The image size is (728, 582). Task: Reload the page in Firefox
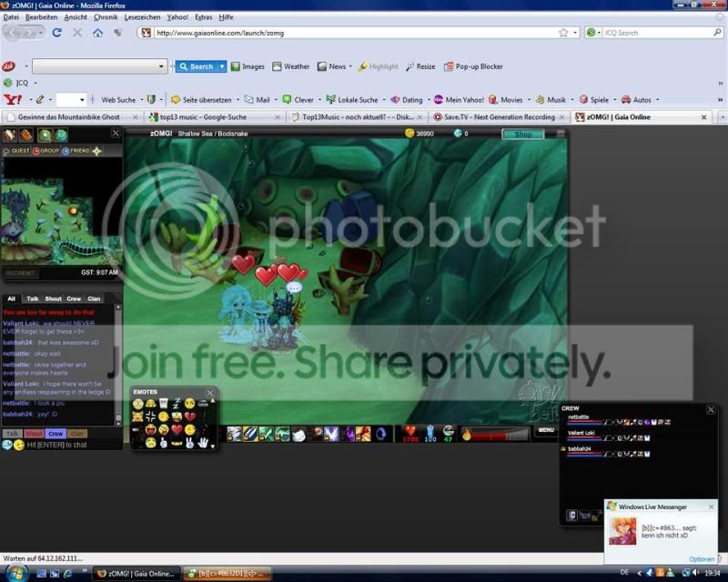click(x=56, y=33)
